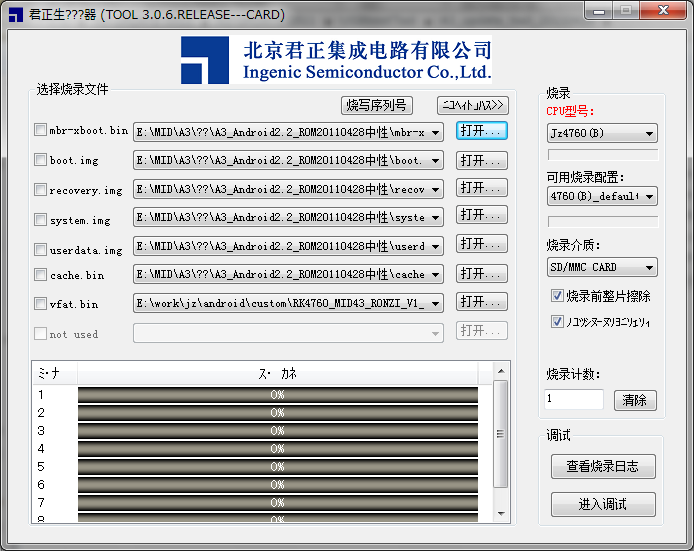
Task: Click the progress list scrollbar thumb
Action: tap(501, 434)
